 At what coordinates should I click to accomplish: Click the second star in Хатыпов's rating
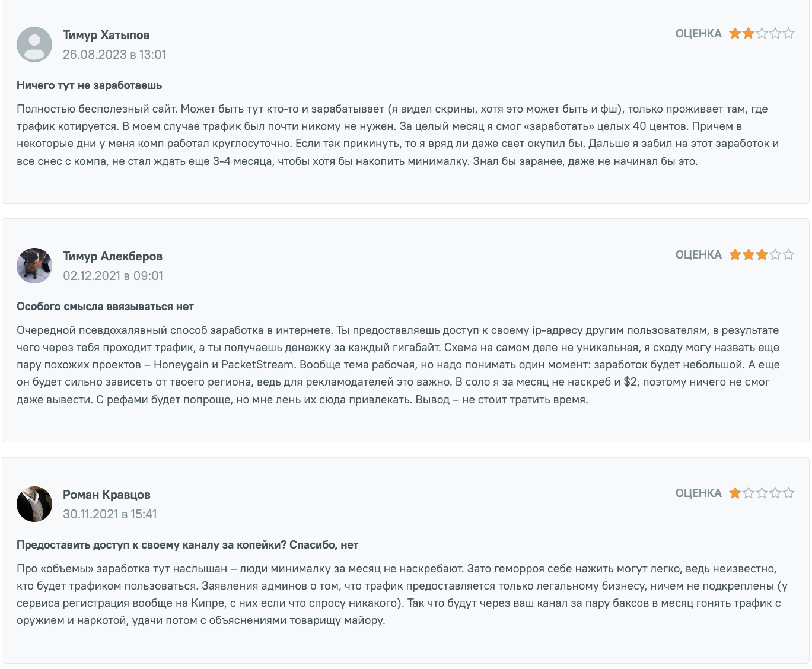pos(749,34)
